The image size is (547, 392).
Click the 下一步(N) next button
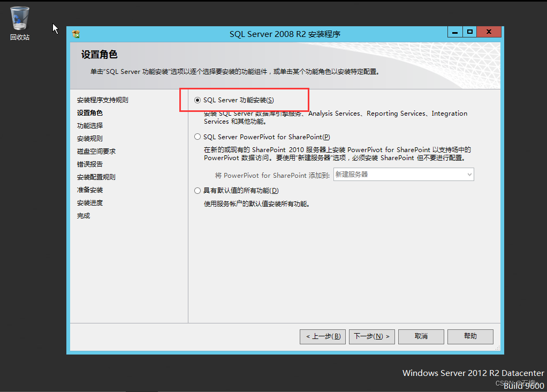click(372, 336)
